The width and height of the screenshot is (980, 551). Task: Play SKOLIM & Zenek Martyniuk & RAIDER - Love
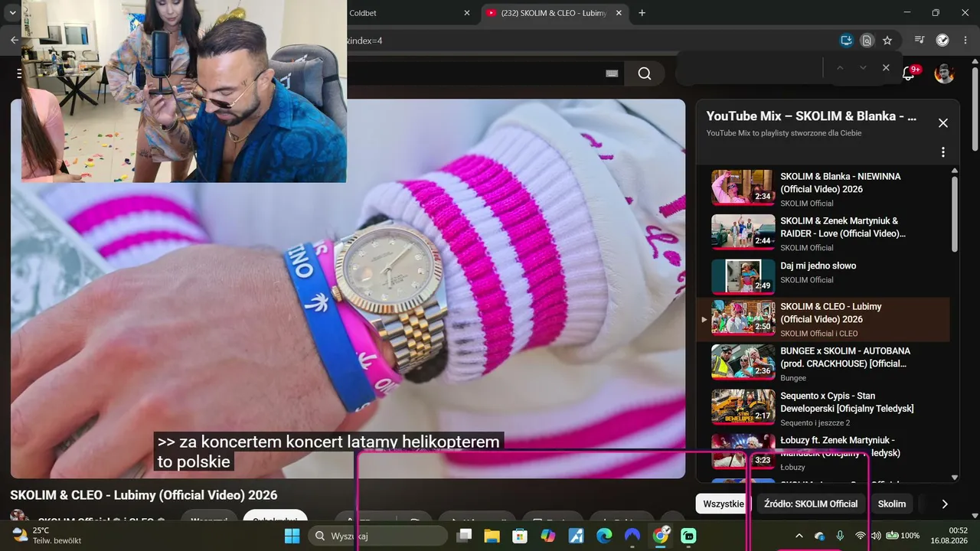823,233
